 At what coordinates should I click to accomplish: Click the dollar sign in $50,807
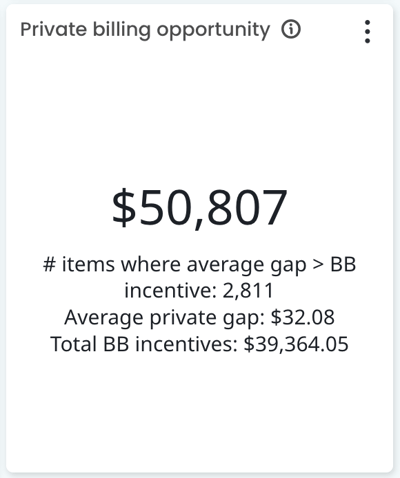tap(124, 207)
